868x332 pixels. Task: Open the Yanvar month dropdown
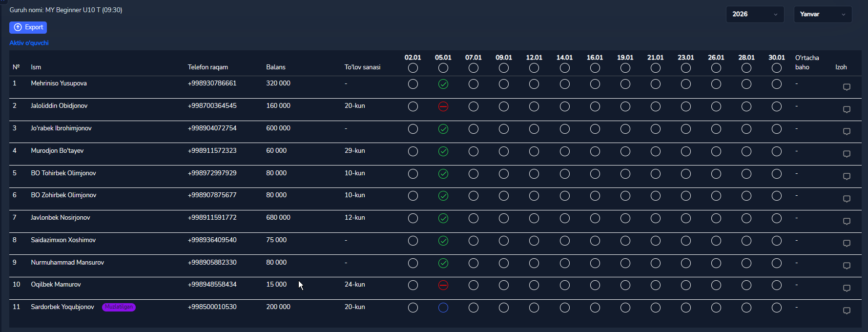coord(823,14)
